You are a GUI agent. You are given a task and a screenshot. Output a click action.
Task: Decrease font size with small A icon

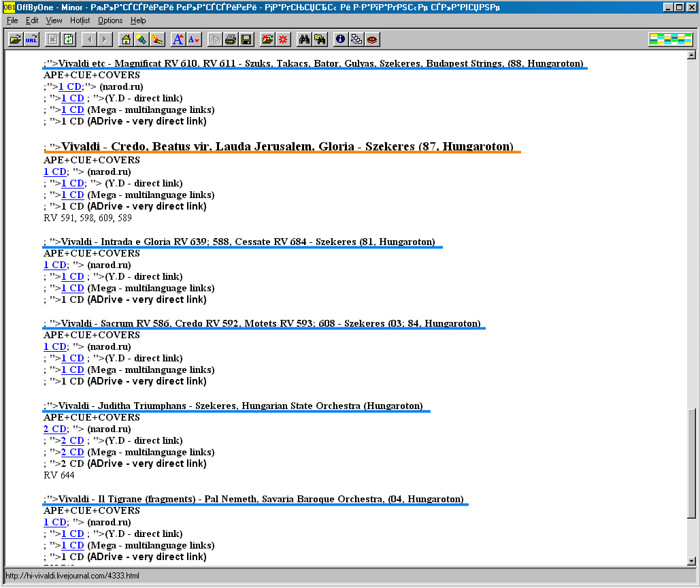click(194, 39)
